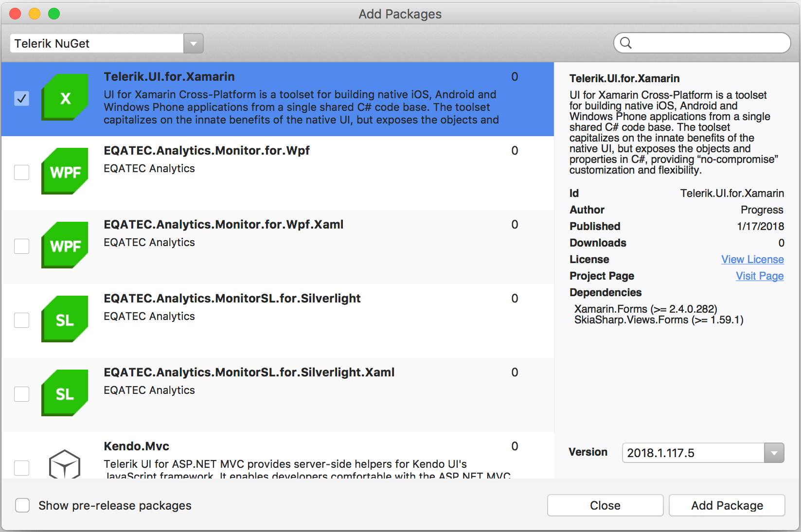Click the Add Packages window title

pyautogui.click(x=400, y=14)
